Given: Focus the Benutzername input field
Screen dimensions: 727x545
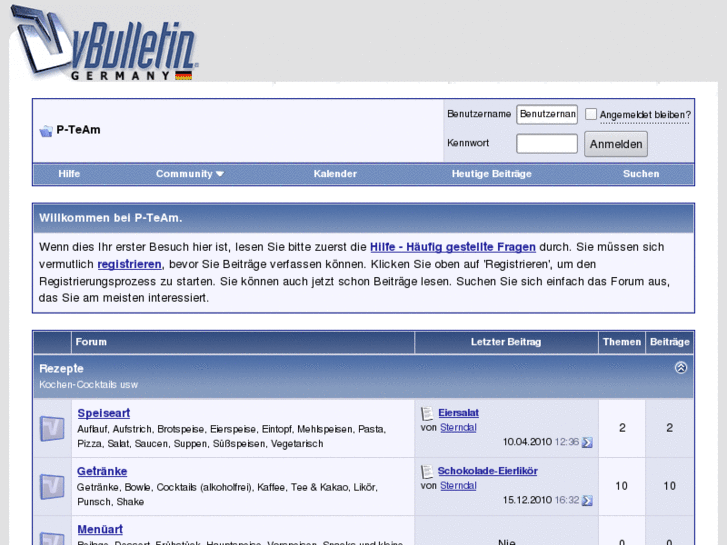Looking at the screenshot, I should click(x=547, y=114).
